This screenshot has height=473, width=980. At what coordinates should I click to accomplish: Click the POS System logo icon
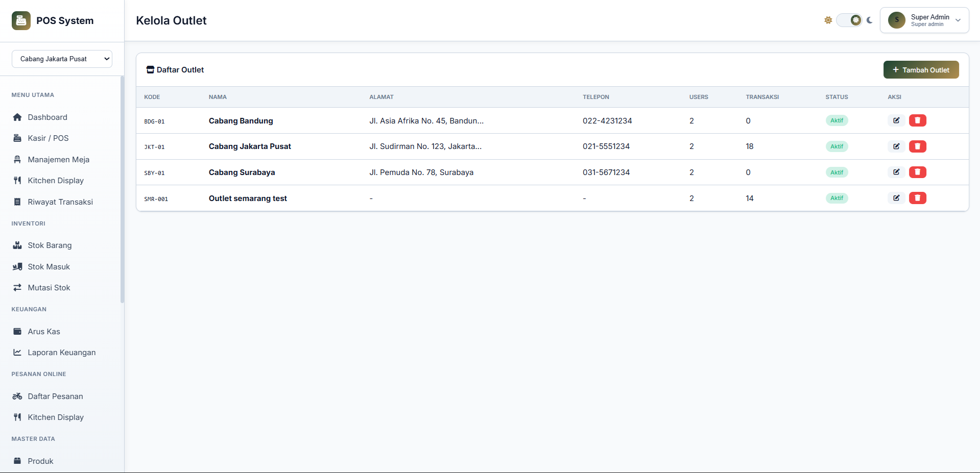click(21, 20)
